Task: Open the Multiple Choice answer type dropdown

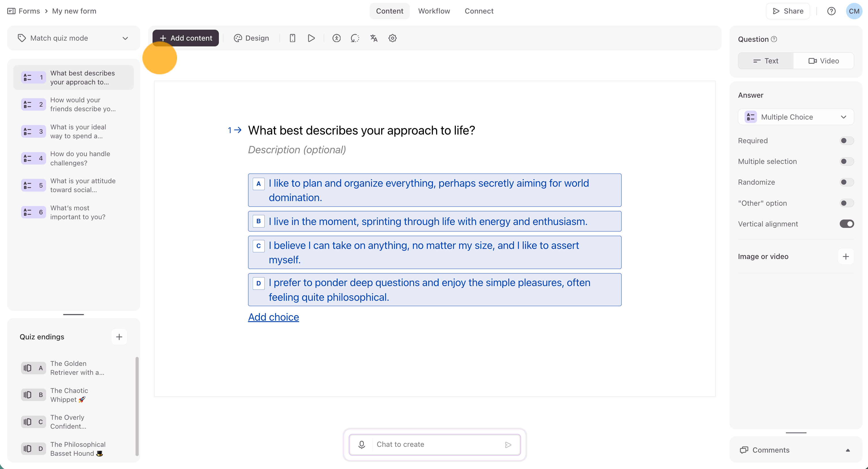Action: [796, 117]
